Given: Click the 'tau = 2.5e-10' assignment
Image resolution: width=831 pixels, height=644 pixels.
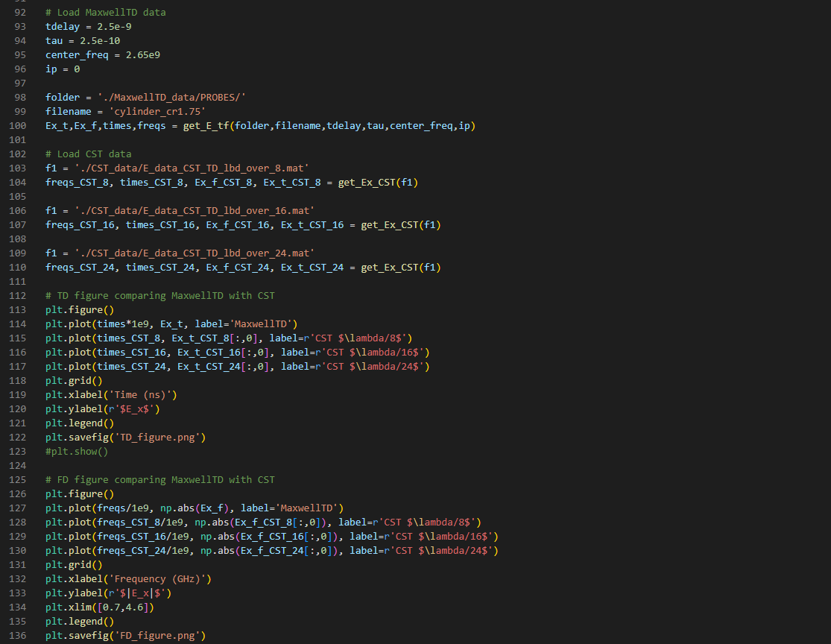Looking at the screenshot, I should (x=83, y=41).
